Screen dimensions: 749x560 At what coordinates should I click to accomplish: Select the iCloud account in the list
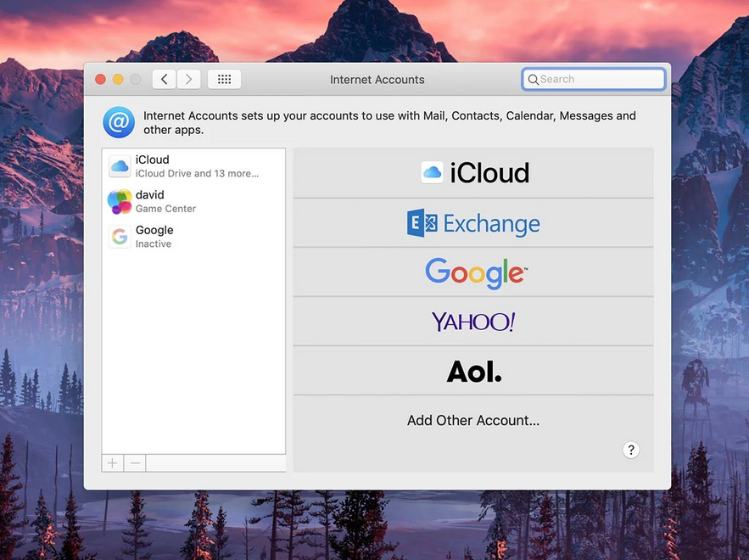(193, 166)
